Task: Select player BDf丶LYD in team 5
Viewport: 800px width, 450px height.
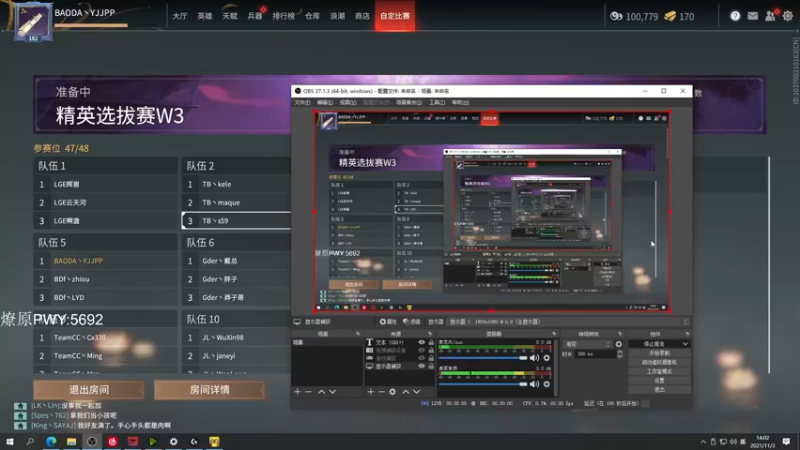Action: 105,297
